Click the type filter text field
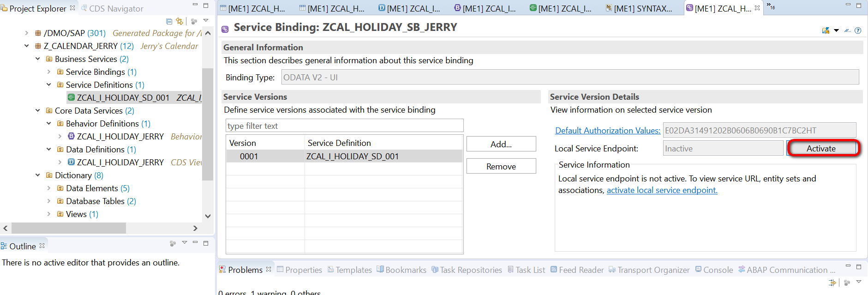Screen dimensions: 868x295 click(345, 126)
